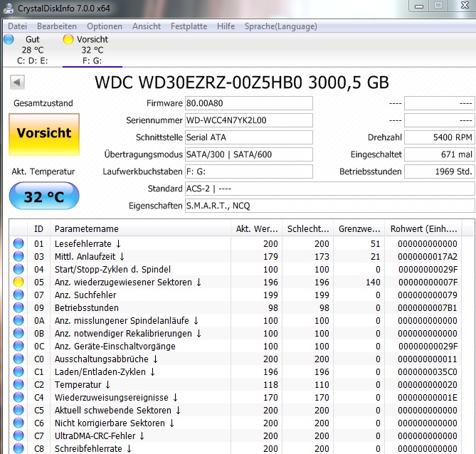Click the Rohwert column header
The height and width of the screenshot is (454, 476).
[423, 228]
